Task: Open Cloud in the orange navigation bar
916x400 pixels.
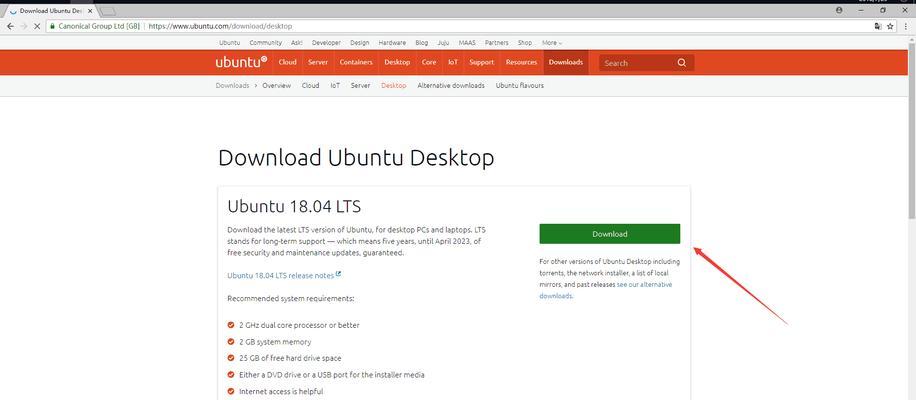Action: coord(287,62)
